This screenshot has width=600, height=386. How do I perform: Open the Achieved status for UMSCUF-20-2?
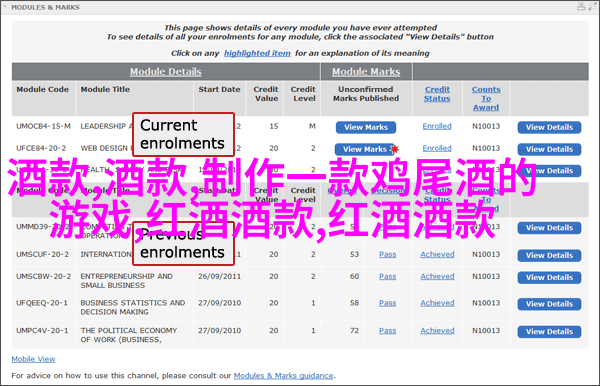[437, 254]
